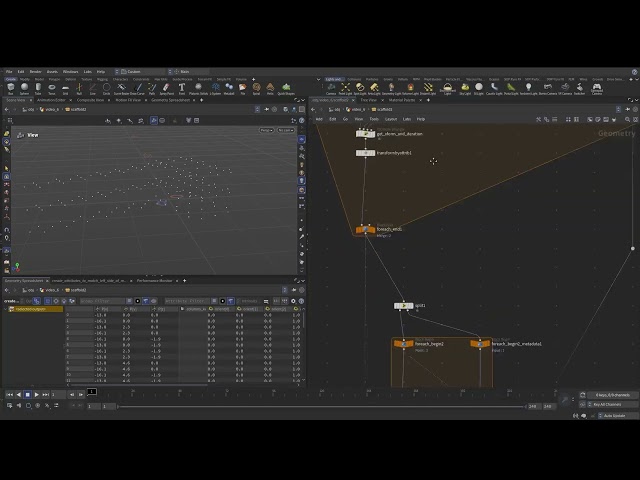Image resolution: width=640 pixels, height=480 pixels.
Task: Select the Line shelf tool
Action: (x=93, y=89)
